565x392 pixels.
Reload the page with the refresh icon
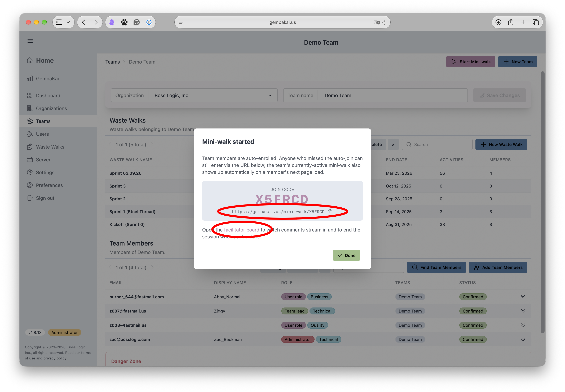click(385, 22)
